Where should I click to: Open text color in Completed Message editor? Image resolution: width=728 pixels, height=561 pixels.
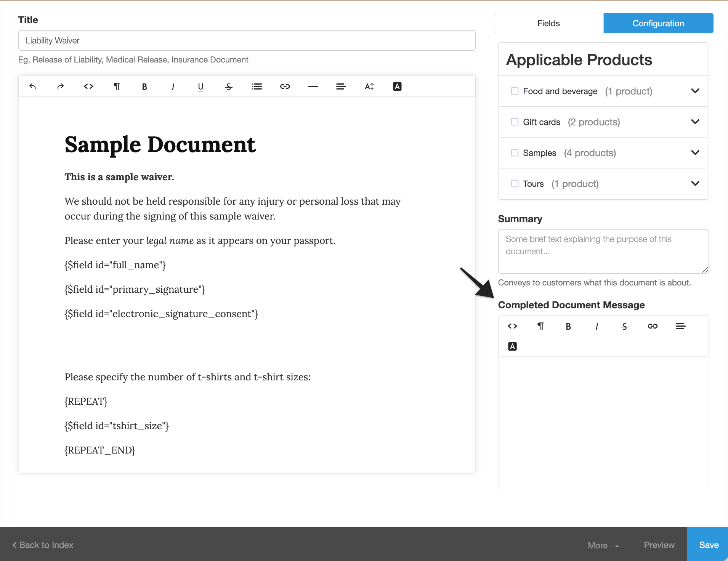(x=512, y=346)
